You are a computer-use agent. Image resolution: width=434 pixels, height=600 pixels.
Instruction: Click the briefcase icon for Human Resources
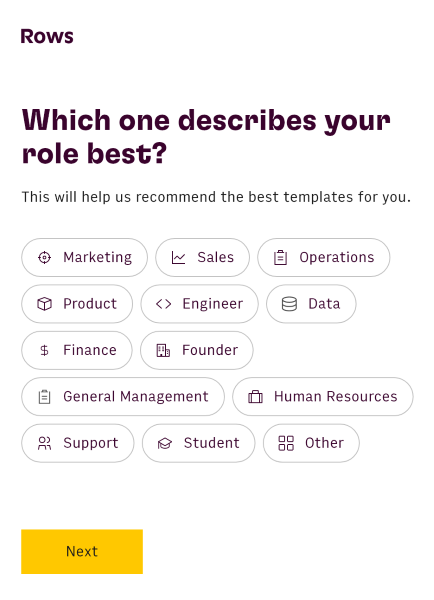pyautogui.click(x=255, y=396)
